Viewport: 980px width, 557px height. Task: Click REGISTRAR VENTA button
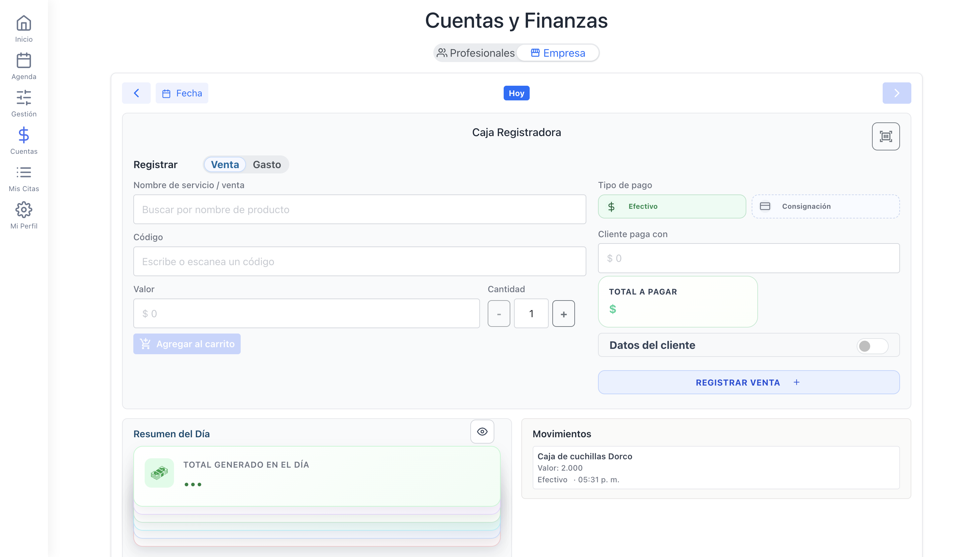point(748,382)
